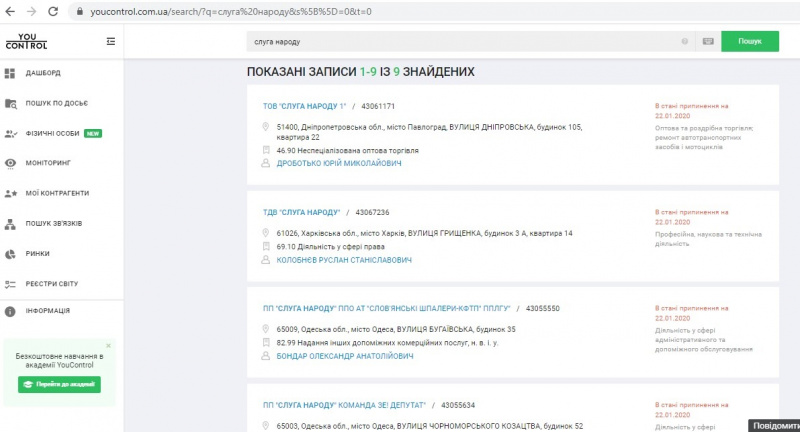This screenshot has width=800, height=432.
Task: Open Мої контрагенти menu item
Action: (57, 193)
